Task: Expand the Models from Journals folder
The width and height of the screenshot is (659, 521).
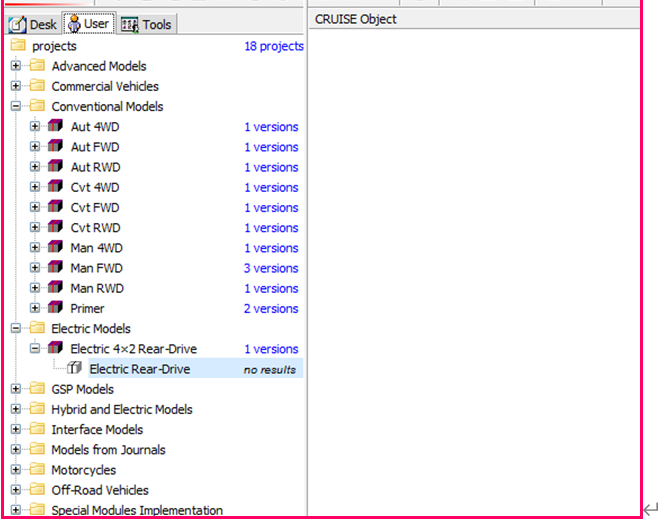Action: point(16,449)
